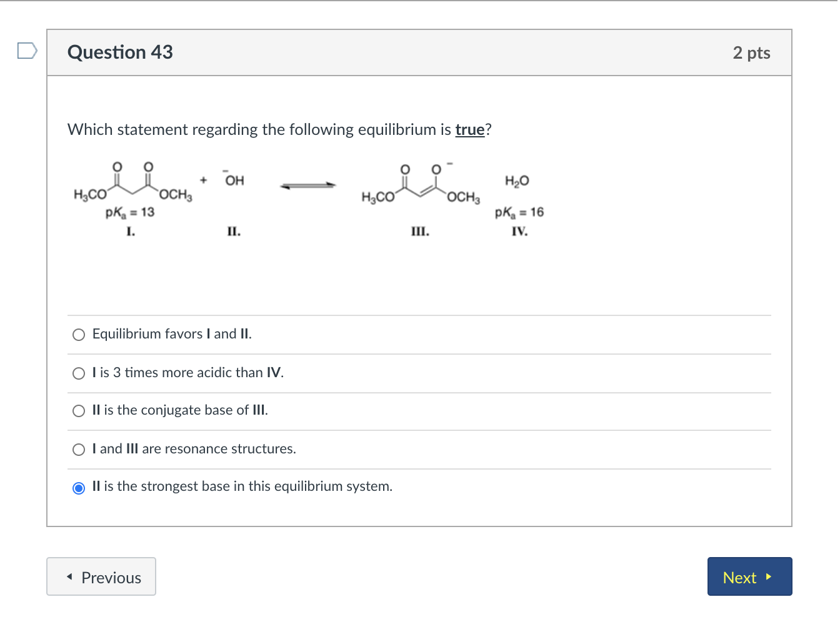Viewport: 840px width, 622px height.
Task: Click the "2 pts" point value label
Action: (x=751, y=53)
